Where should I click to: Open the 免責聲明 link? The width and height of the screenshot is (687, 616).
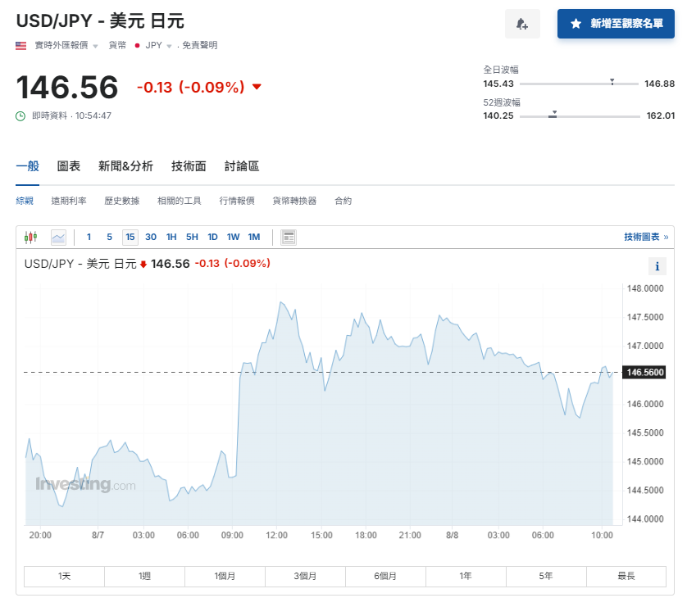[x=200, y=46]
